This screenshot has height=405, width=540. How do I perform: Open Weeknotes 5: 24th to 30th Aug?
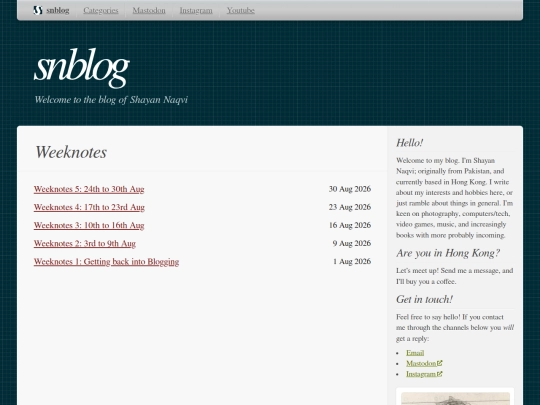(89, 189)
